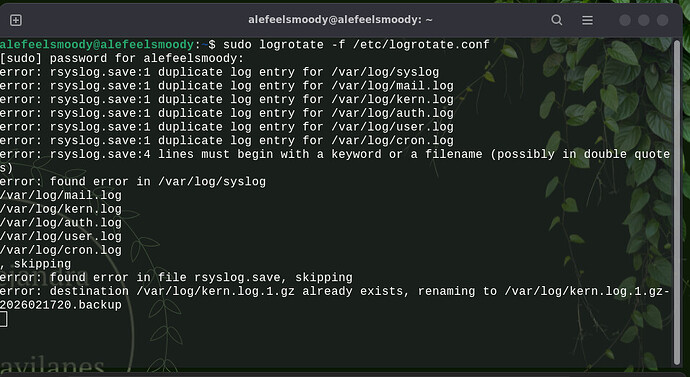
Task: Click the '[sudo] password for alefeelsmoody:' line
Action: (122, 59)
